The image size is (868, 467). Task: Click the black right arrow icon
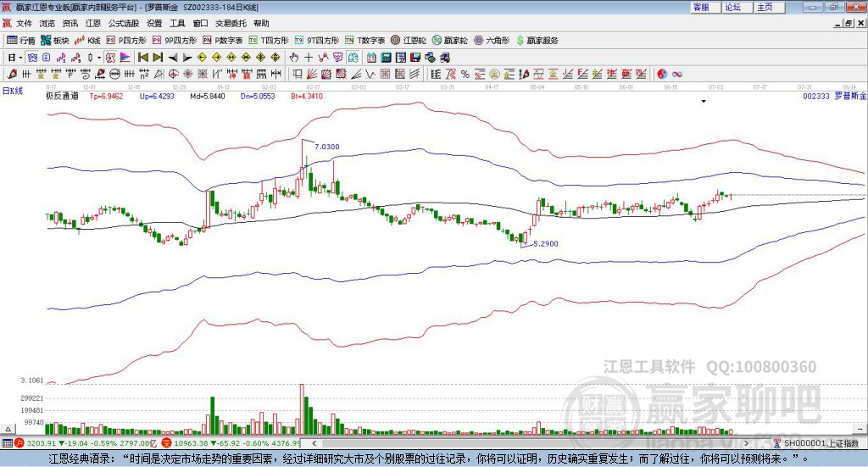click(187, 58)
